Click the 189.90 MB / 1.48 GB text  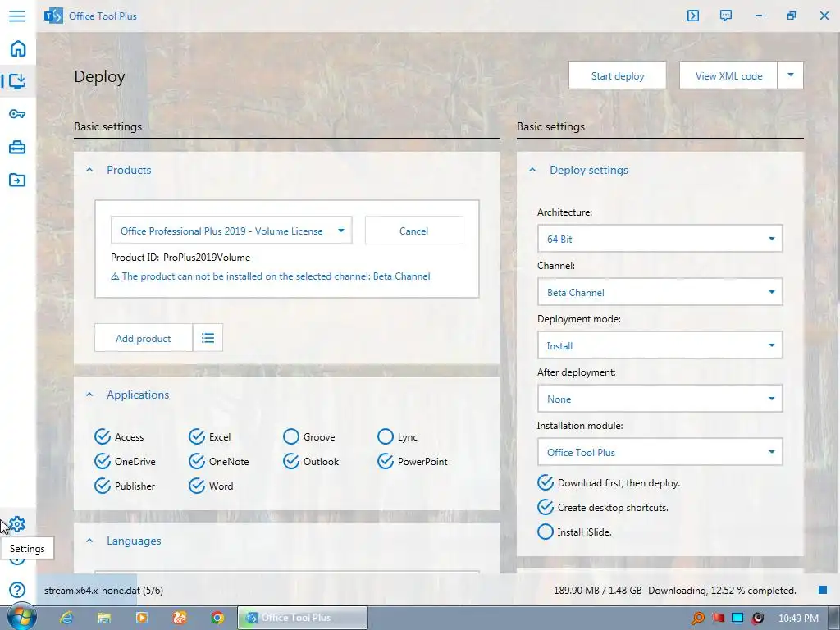pyautogui.click(x=597, y=591)
